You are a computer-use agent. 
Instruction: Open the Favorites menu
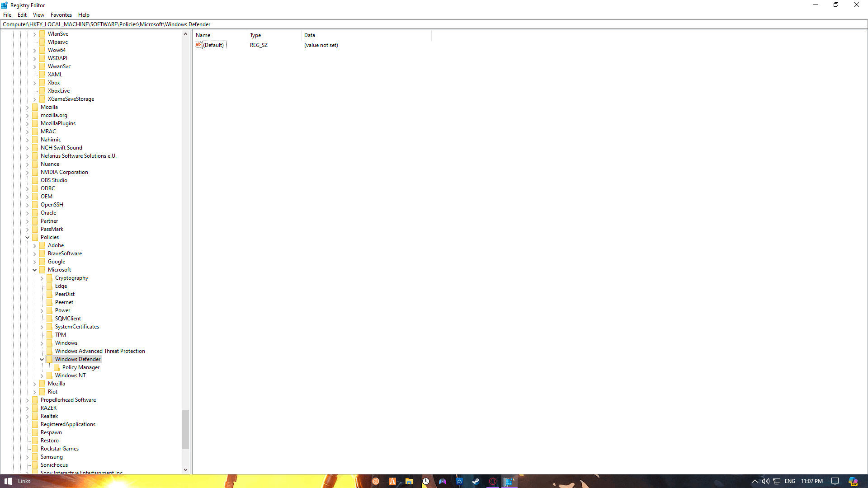61,15
